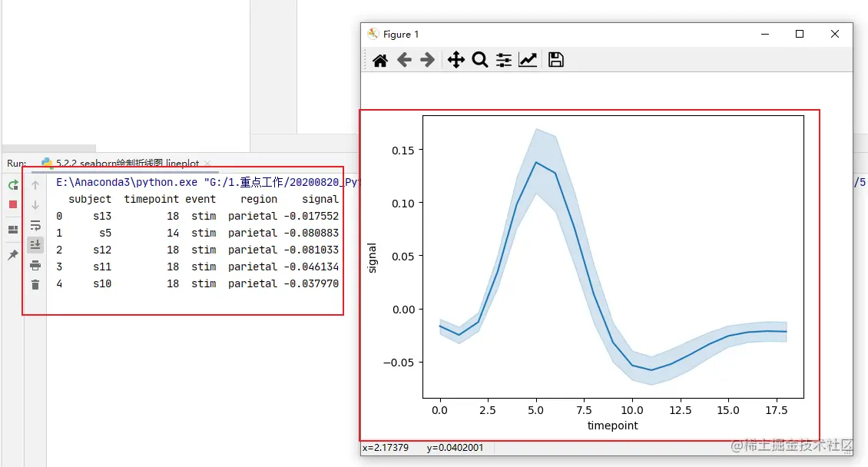This screenshot has height=467, width=868.
Task: Click the 10.0 x-axis tick label
Action: click(631, 411)
